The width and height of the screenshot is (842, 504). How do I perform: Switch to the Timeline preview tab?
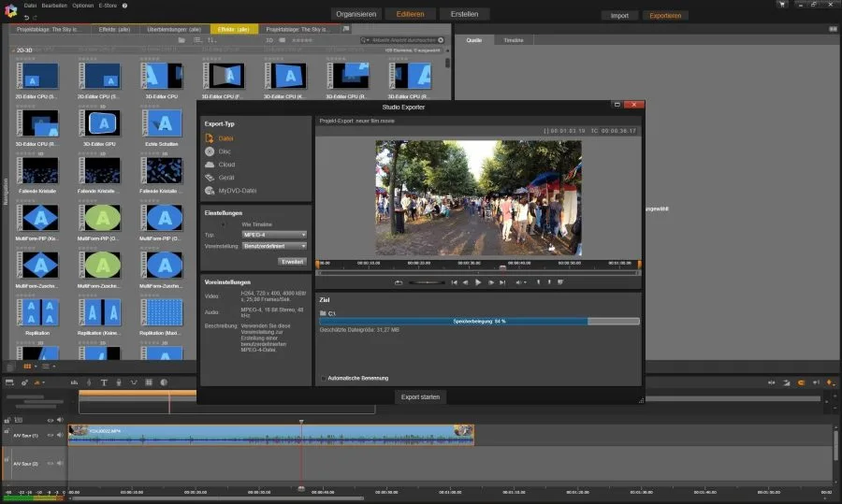(x=514, y=40)
